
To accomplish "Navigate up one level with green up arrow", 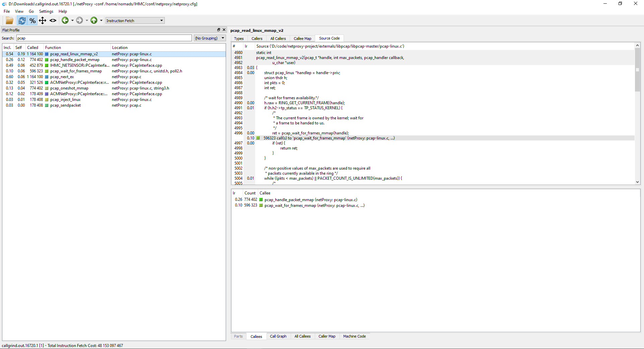I will 94,20.
